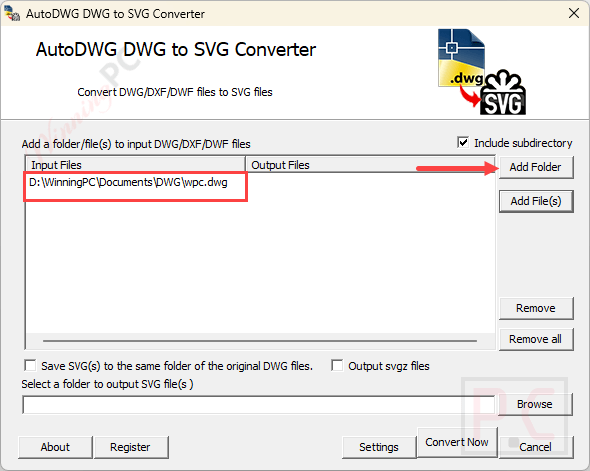Cancel and exit the converter
590x471 pixels.
click(536, 447)
